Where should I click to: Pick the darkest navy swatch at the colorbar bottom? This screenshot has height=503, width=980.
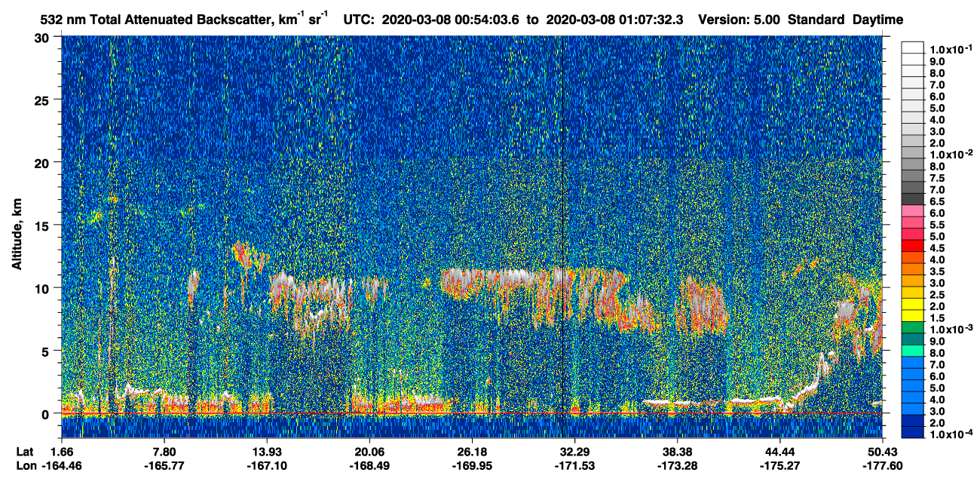point(912,432)
